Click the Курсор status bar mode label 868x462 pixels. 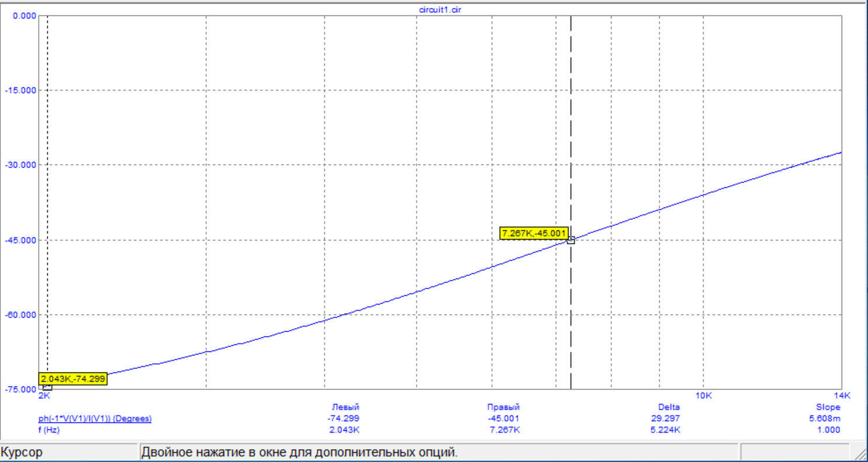tap(22, 453)
